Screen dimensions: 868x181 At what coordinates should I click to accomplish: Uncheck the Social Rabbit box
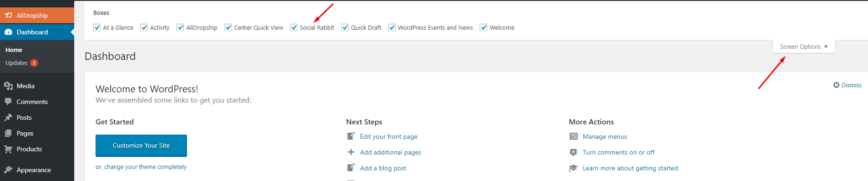click(x=294, y=27)
